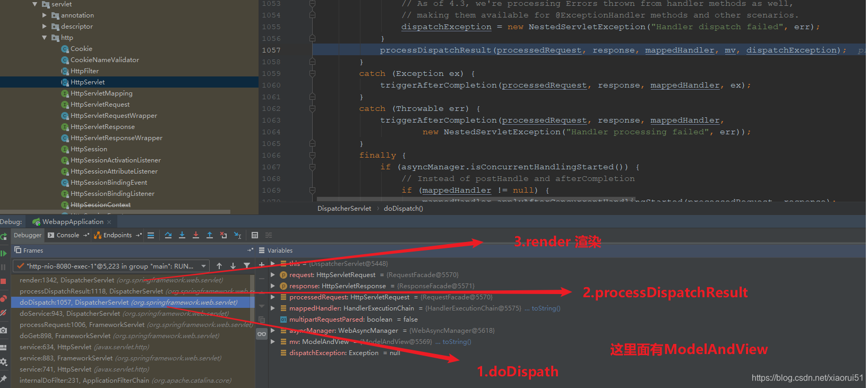Expand the mv ModelAndView variable

[273, 342]
